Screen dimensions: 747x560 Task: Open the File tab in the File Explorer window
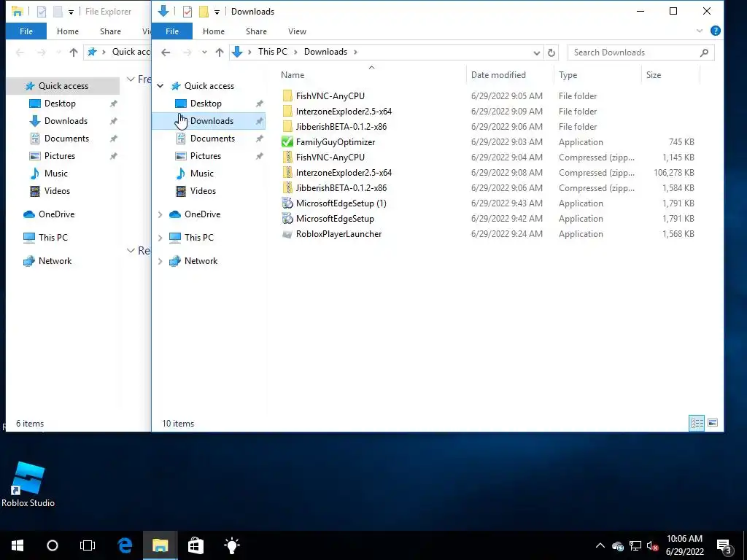[26, 31]
